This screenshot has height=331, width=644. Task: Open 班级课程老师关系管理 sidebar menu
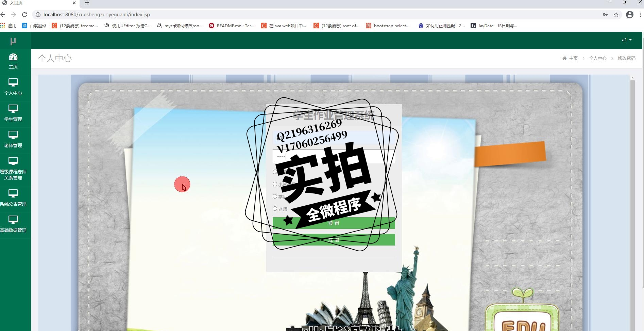point(13,169)
